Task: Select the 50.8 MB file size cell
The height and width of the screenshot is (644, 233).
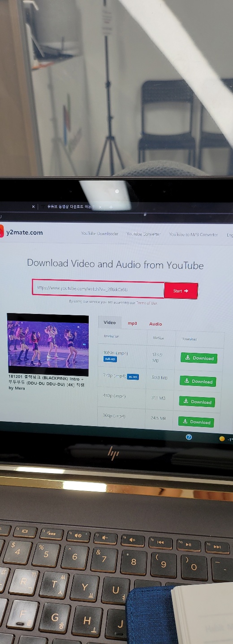Action: coord(160,378)
